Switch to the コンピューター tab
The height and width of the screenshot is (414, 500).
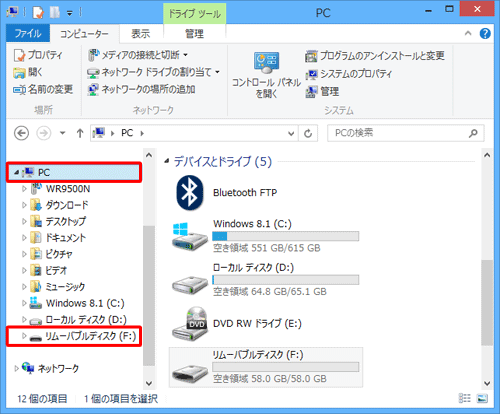(x=84, y=34)
